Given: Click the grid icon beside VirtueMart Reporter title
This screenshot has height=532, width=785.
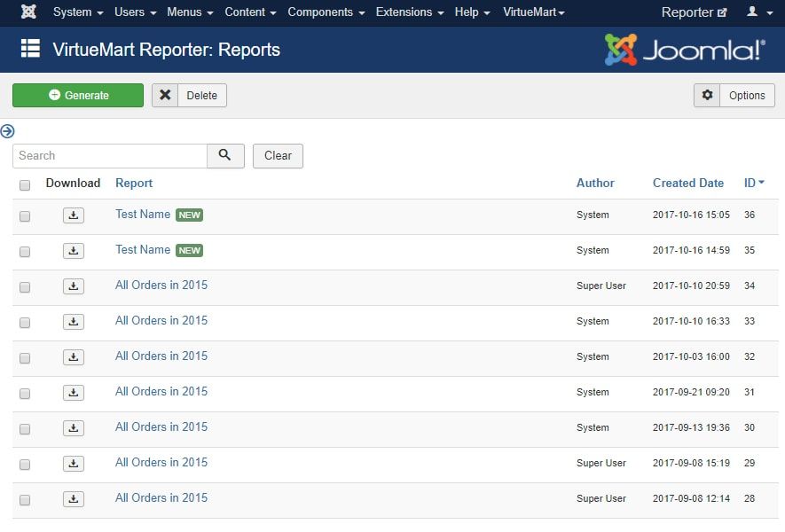Looking at the screenshot, I should [30, 49].
